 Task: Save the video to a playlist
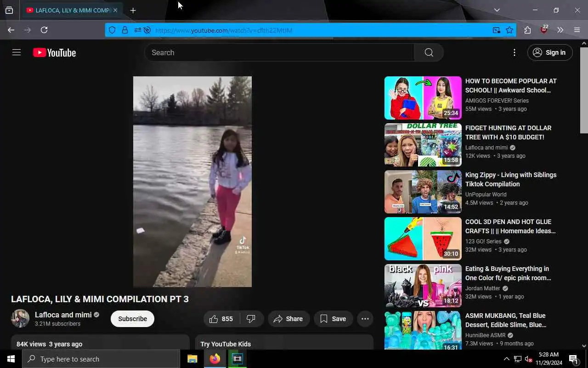[333, 319]
